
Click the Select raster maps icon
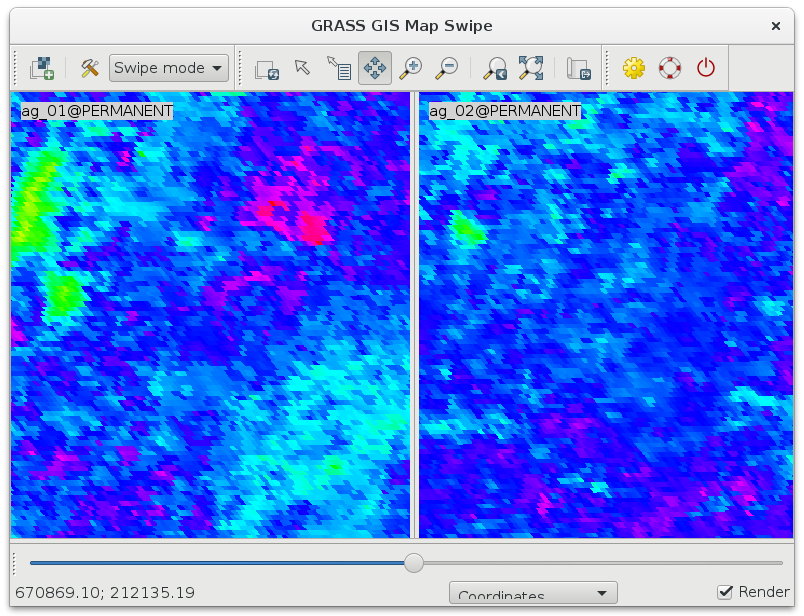point(42,68)
